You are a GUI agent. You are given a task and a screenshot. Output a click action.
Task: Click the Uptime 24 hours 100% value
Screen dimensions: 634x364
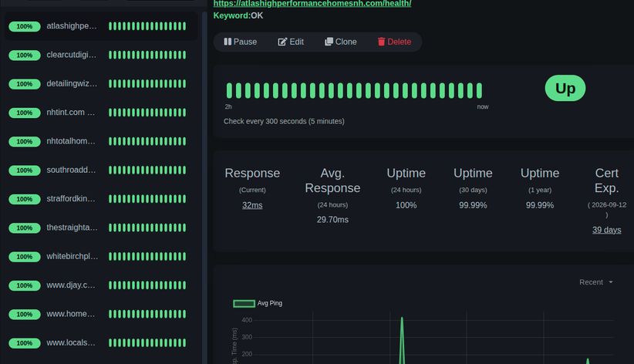click(x=406, y=205)
